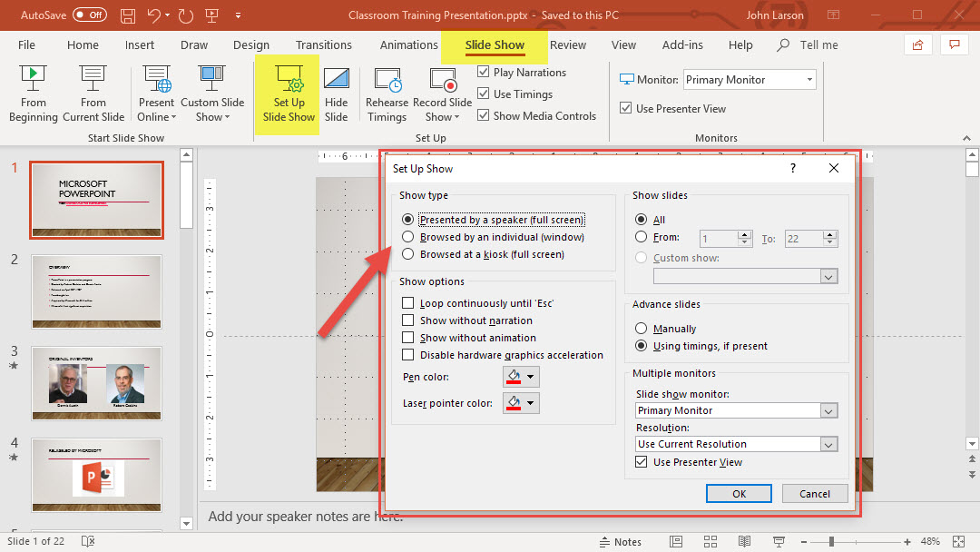Click the Save icon in title bar

click(128, 15)
